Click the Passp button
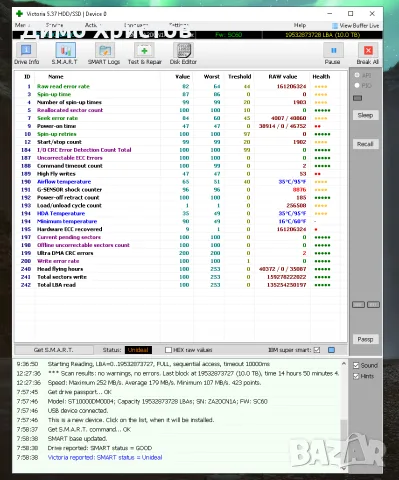 (365, 339)
